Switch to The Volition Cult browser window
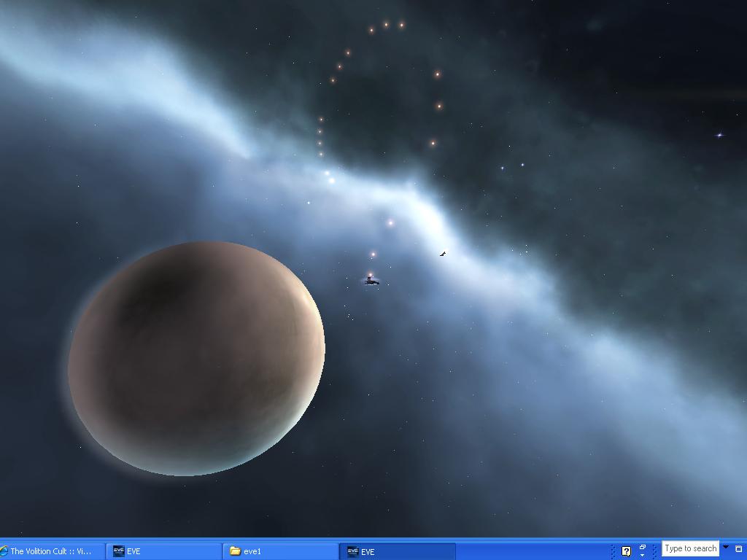 click(x=51, y=551)
